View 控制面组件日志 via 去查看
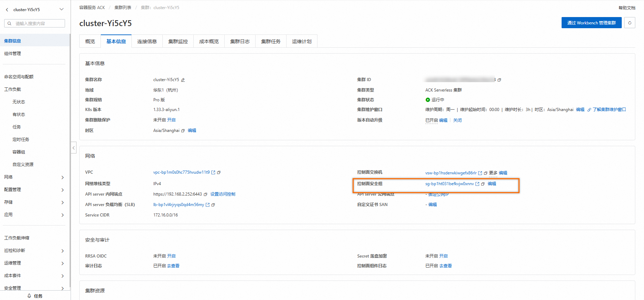 pyautogui.click(x=445, y=266)
